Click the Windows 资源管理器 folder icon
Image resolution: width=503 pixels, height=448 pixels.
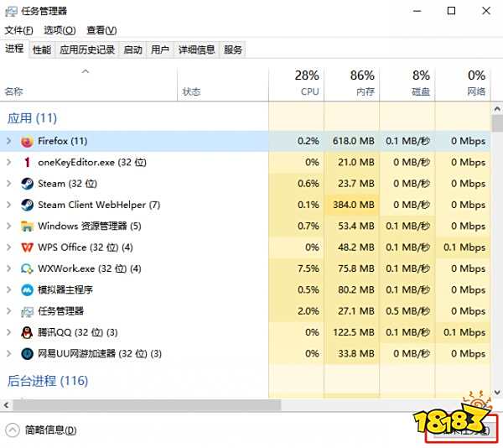27,227
